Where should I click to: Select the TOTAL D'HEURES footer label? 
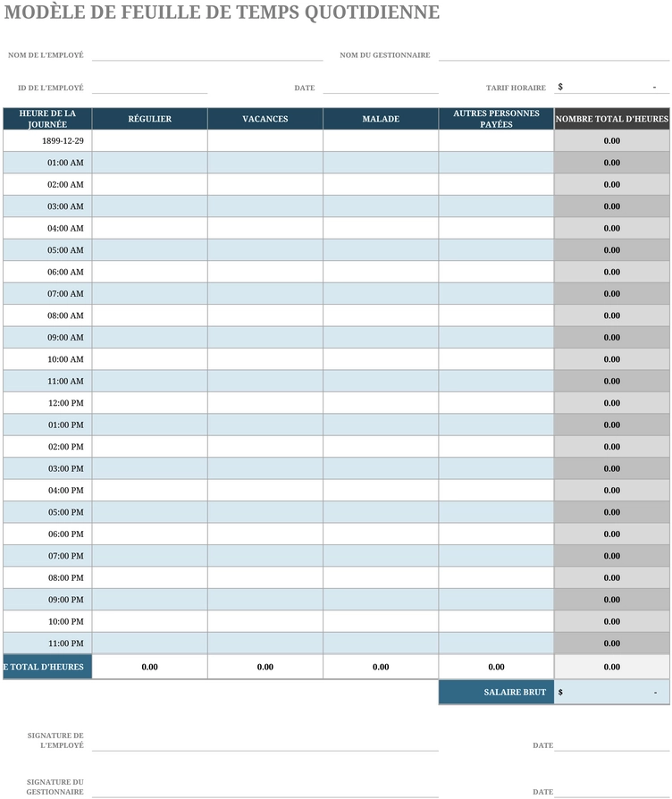(47, 667)
